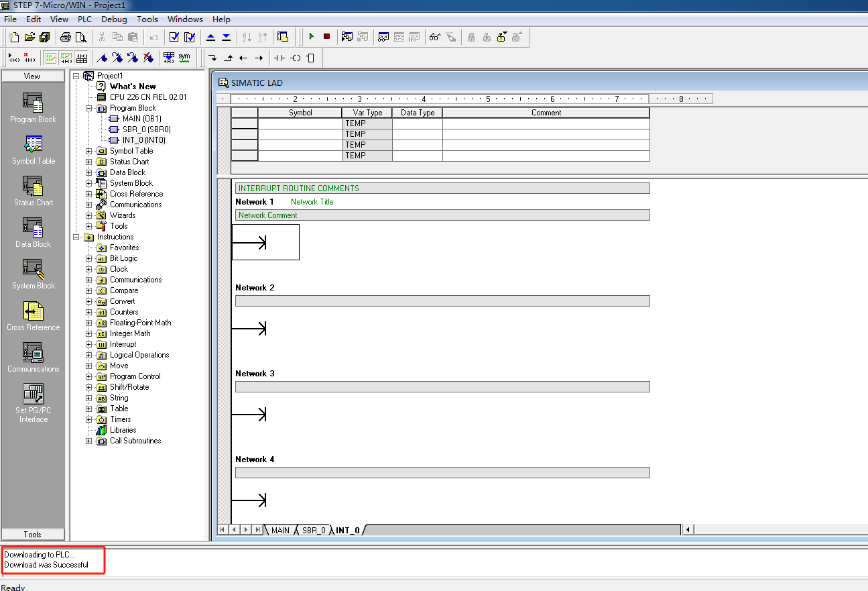868x591 pixels.
Task: Open Communications in View bar
Action: coord(33,358)
